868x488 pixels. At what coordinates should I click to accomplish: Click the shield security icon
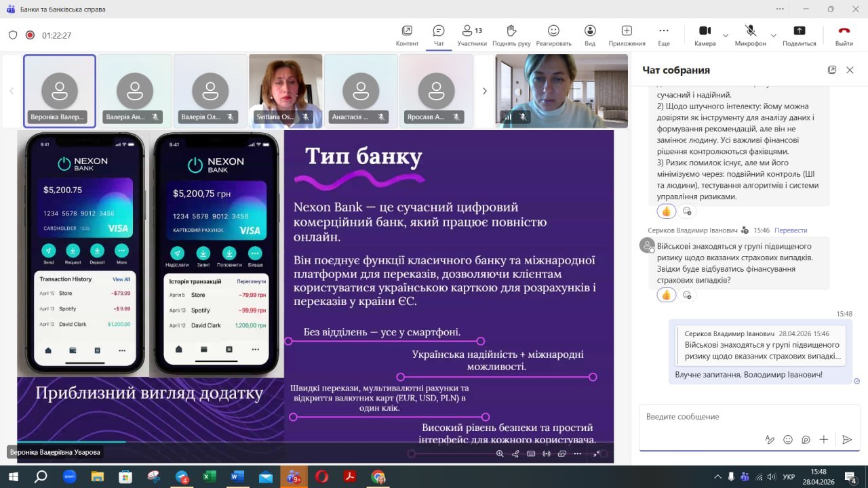(x=13, y=35)
